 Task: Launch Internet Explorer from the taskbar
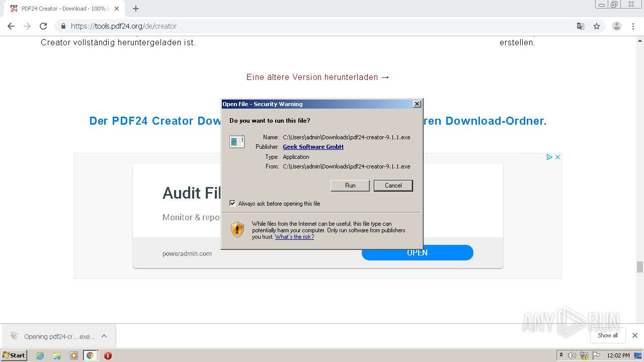[x=40, y=355]
